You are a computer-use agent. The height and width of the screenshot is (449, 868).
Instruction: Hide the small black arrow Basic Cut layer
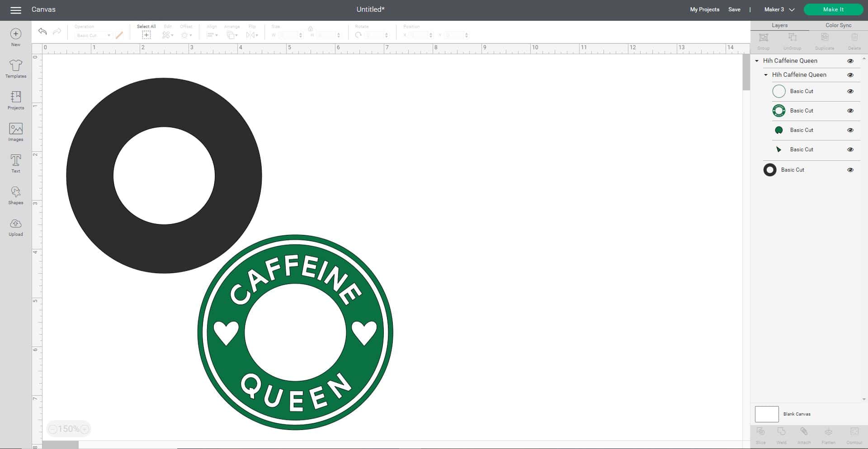pos(850,150)
